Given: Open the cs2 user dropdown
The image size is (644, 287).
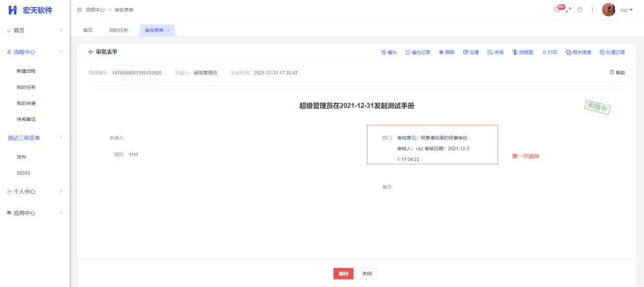Looking at the screenshot, I should [x=626, y=10].
